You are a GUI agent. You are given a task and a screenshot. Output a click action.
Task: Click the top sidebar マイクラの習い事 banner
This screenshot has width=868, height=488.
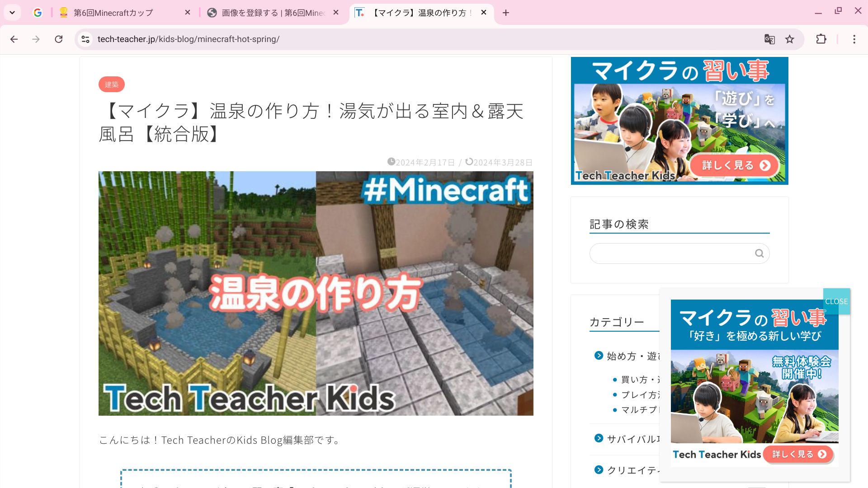click(x=679, y=121)
